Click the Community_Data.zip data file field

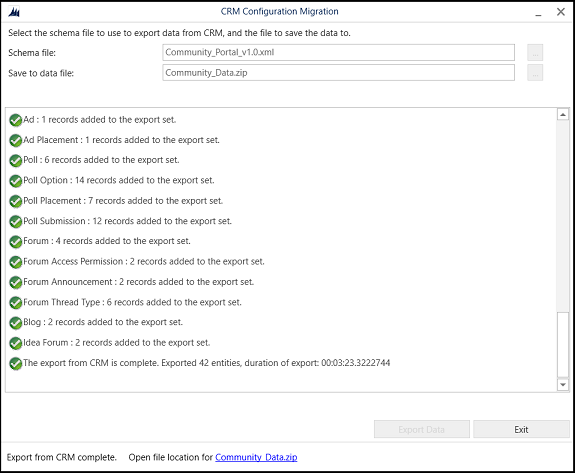pos(338,73)
